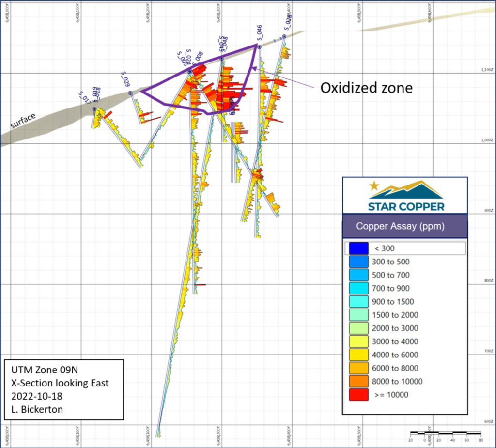The width and height of the screenshot is (496, 448).
Task: Click the scale bar at bottom right
Action: [x=445, y=433]
